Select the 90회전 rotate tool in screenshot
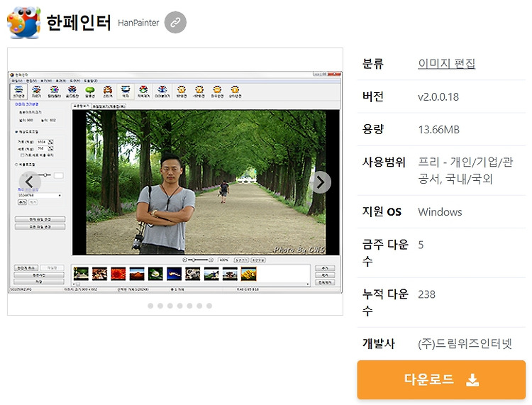The height and width of the screenshot is (405, 532). (x=182, y=91)
